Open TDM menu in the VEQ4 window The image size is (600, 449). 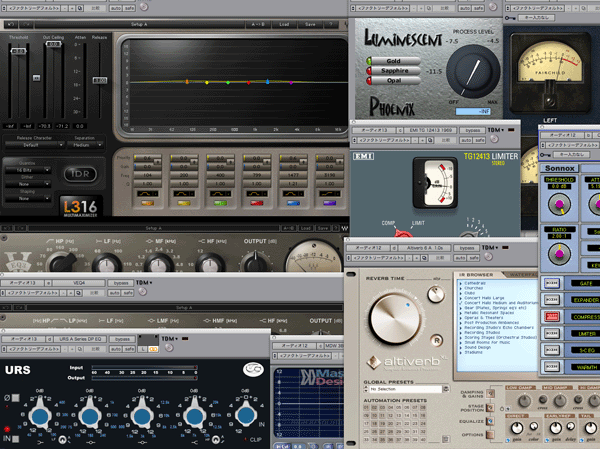click(144, 283)
